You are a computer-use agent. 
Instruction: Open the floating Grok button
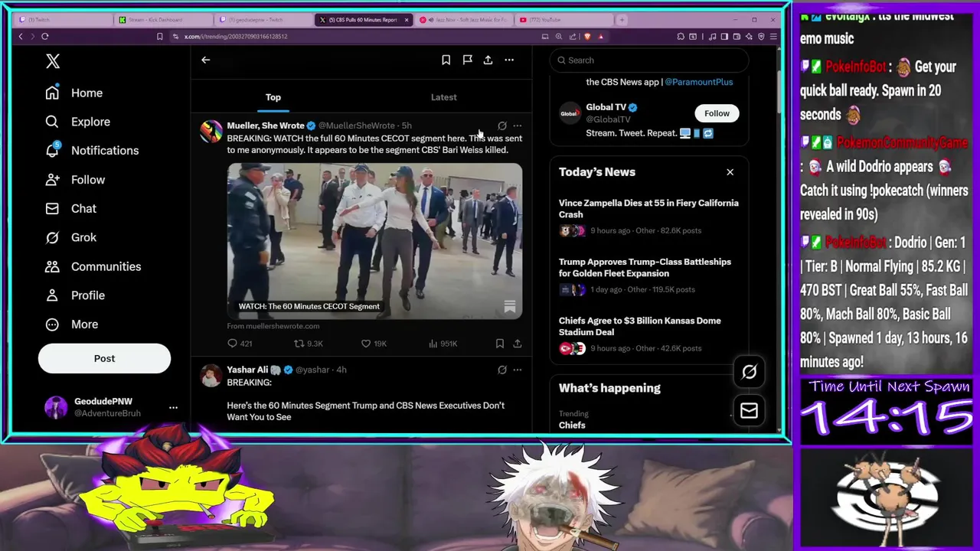[x=749, y=372]
